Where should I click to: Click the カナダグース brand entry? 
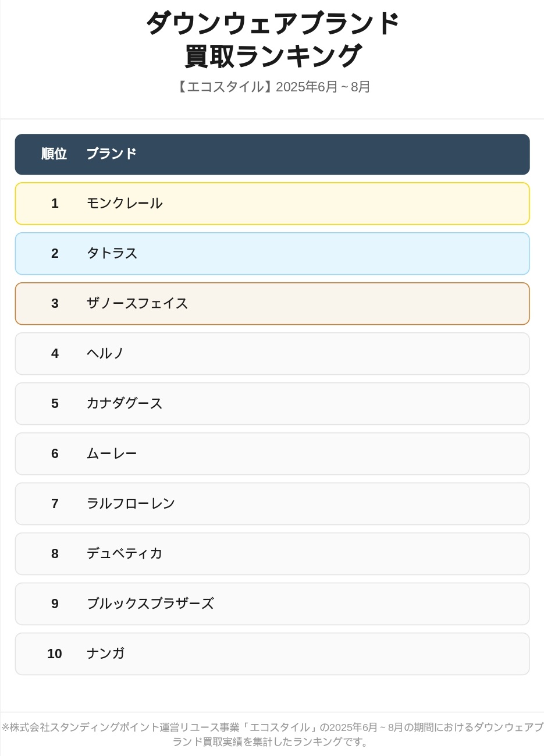click(125, 404)
